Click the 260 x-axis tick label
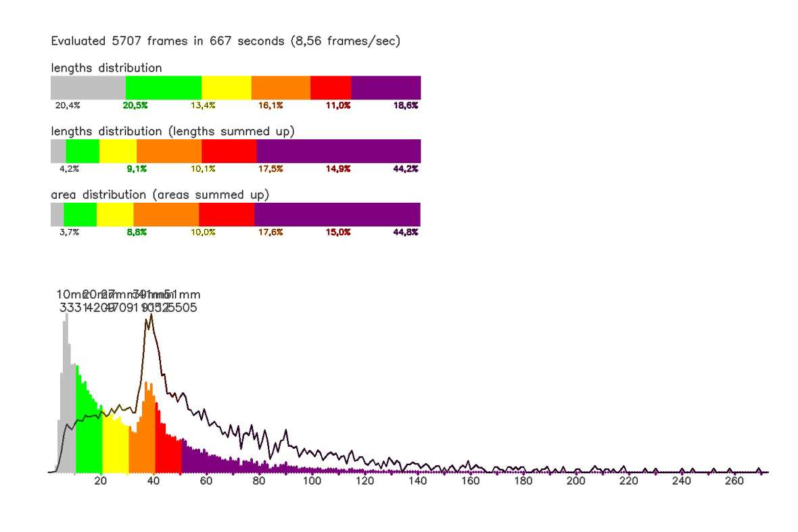This screenshot has height=532, width=798. [x=734, y=481]
